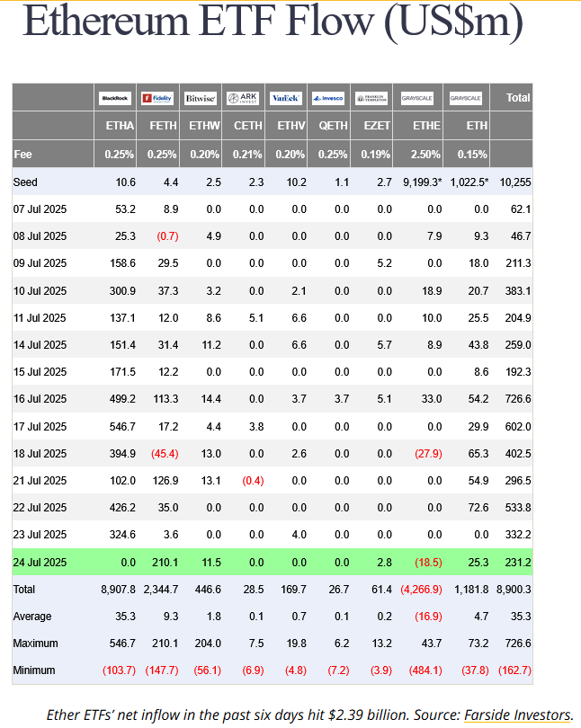This screenshot has height=728, width=581.
Task: Click the Invesco logo in header
Action: [328, 98]
